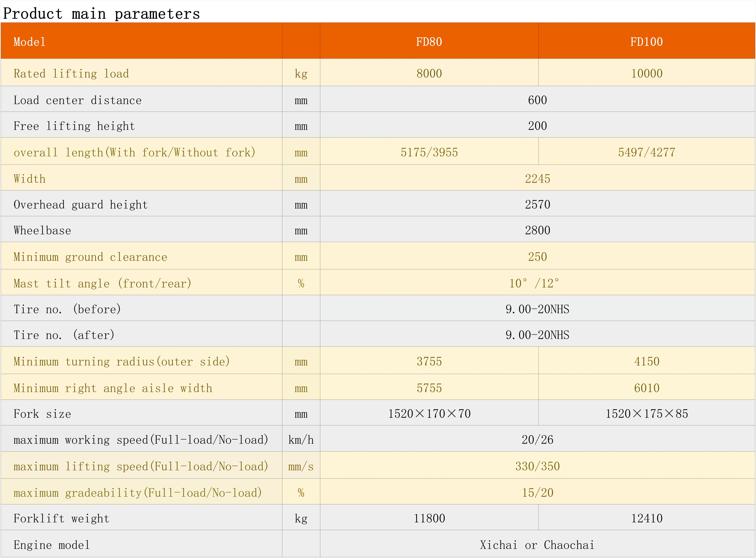Click the mm unit in 'Overhead guard height' row
Image resolution: width=756 pixels, height=558 pixels.
(x=301, y=205)
